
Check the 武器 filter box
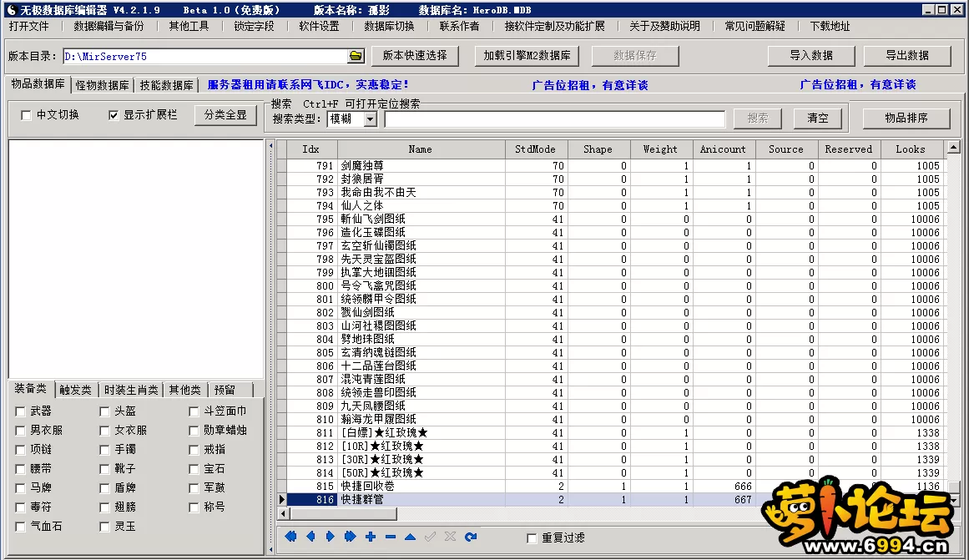coord(20,411)
